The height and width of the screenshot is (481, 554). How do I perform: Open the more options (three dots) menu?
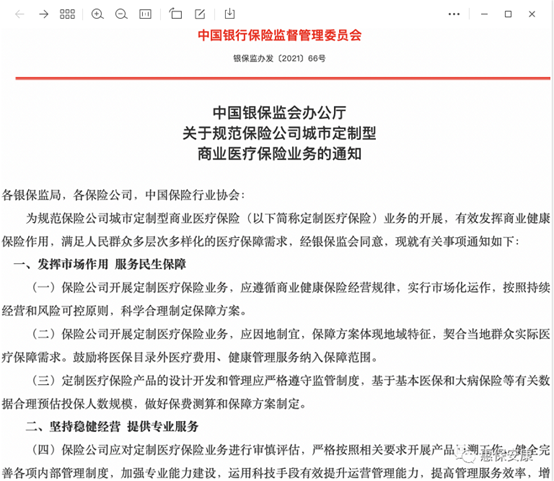[x=454, y=14]
